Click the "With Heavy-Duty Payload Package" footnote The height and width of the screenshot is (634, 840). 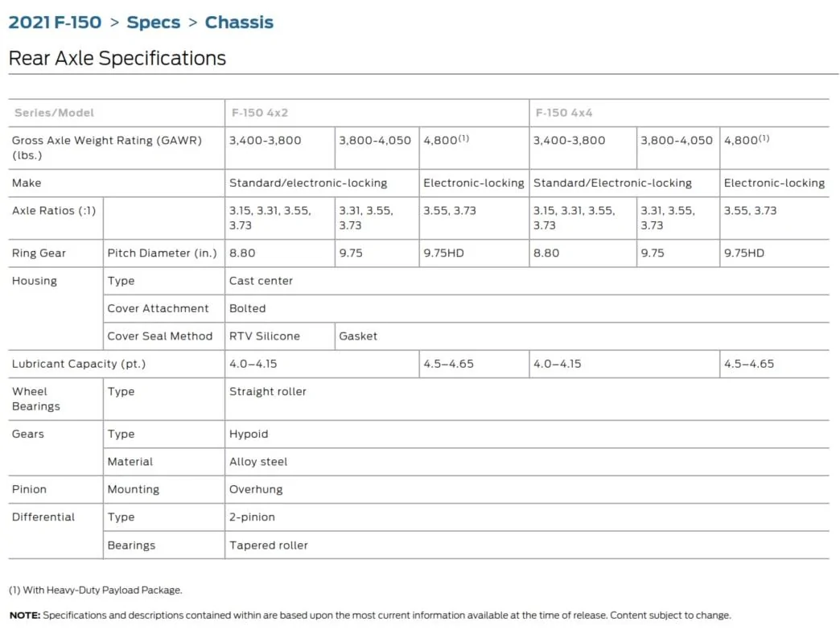pyautogui.click(x=96, y=591)
